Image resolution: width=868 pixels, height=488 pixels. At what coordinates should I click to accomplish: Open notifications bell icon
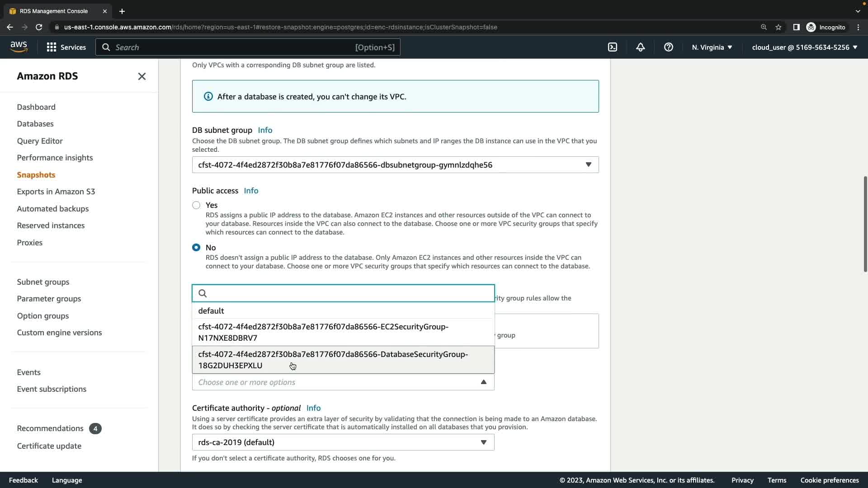(640, 47)
